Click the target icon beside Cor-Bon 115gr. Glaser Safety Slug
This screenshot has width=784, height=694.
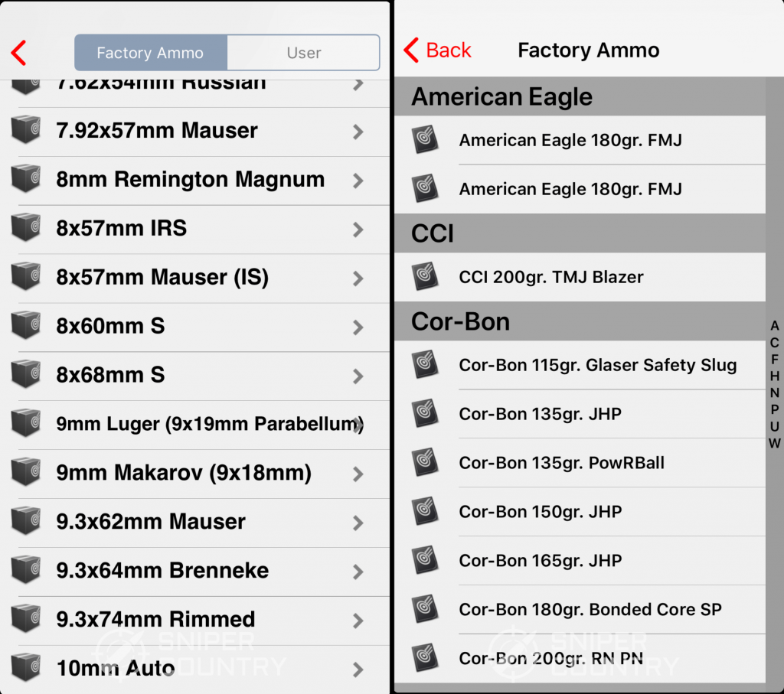click(x=425, y=364)
